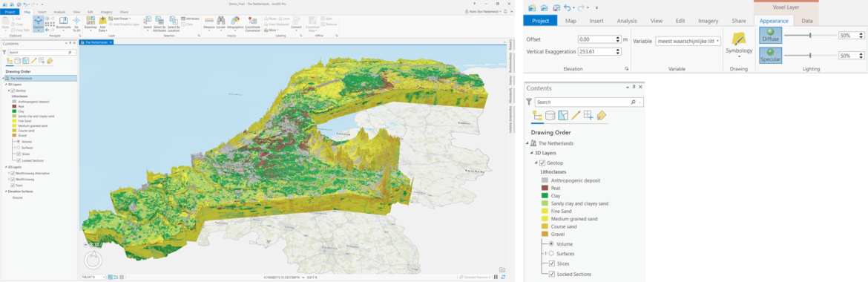Collapse The Netherlands node in enlarged Contents
The width and height of the screenshot is (868, 282).
point(527,143)
